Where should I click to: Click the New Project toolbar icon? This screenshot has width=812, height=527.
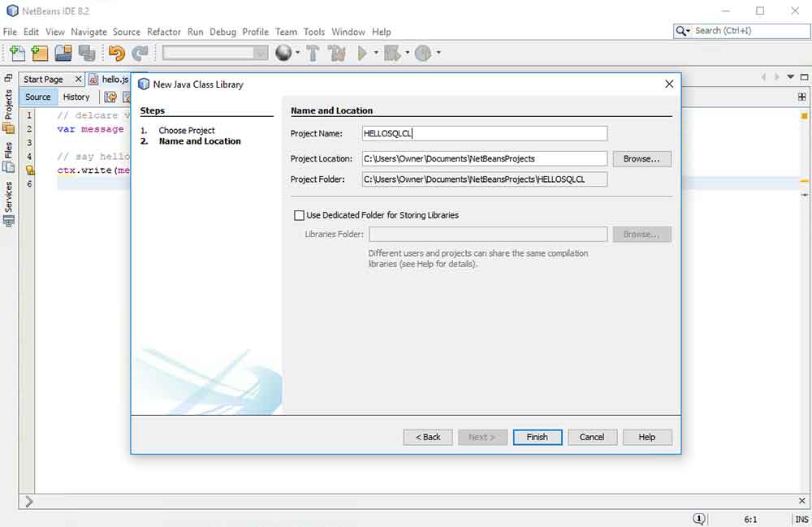(x=39, y=53)
